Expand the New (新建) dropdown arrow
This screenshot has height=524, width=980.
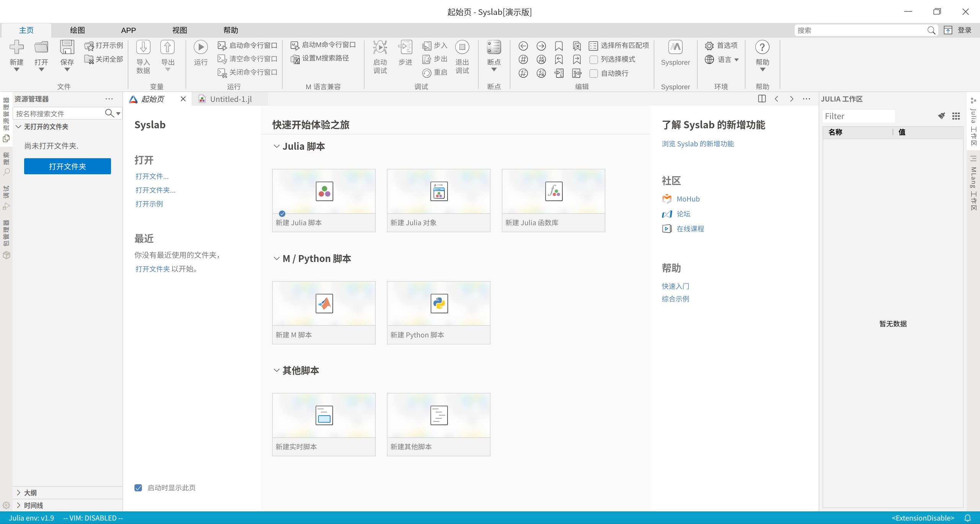coord(16,70)
